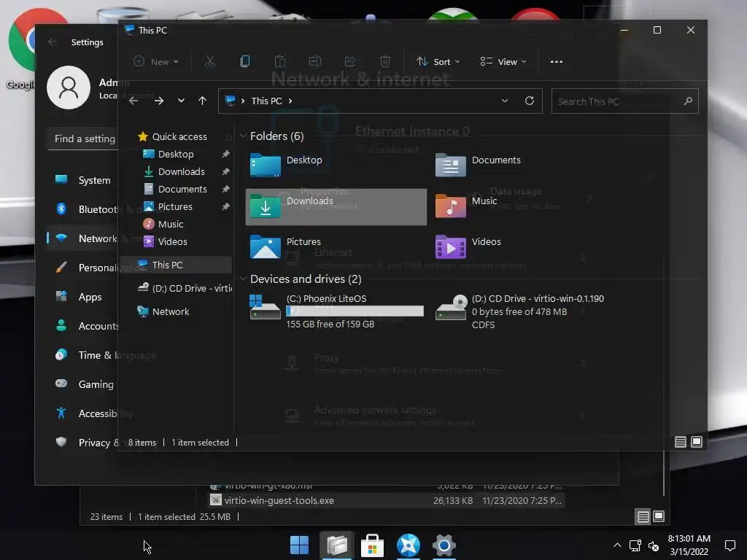Click the Rename icon in toolbar

(x=315, y=61)
